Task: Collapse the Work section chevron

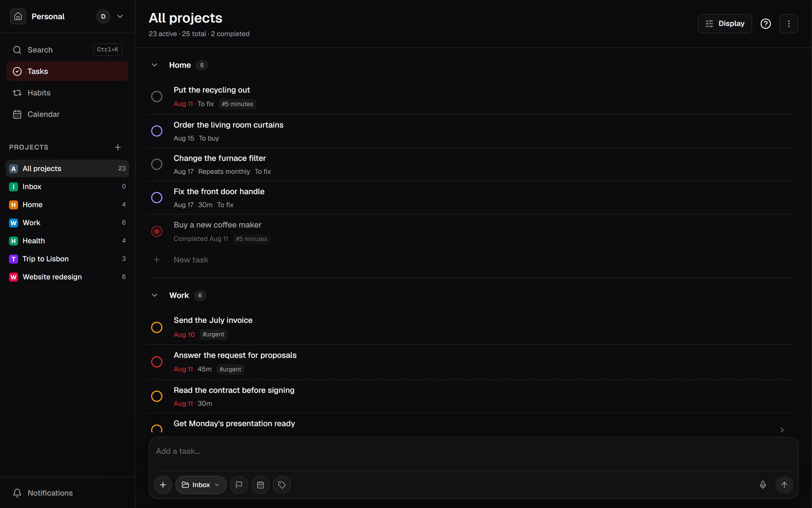Action: (x=154, y=295)
